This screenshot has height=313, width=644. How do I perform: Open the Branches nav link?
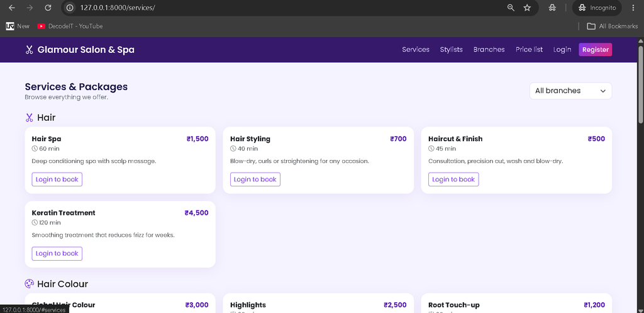tap(489, 49)
